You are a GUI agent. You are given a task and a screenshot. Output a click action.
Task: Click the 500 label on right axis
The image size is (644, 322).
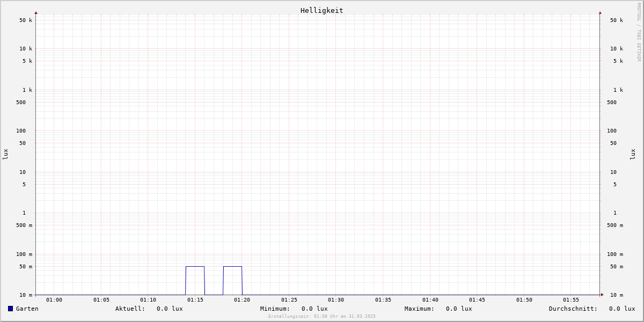click(x=612, y=103)
